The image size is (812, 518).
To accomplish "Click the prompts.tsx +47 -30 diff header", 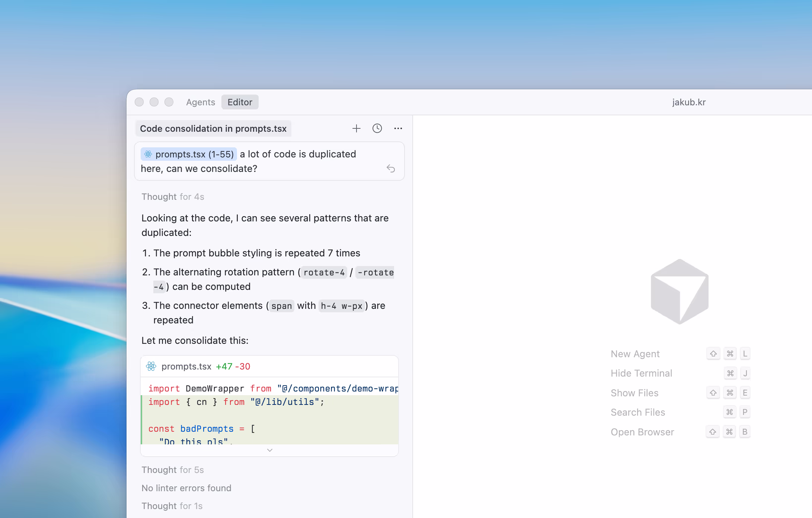I will (x=205, y=366).
